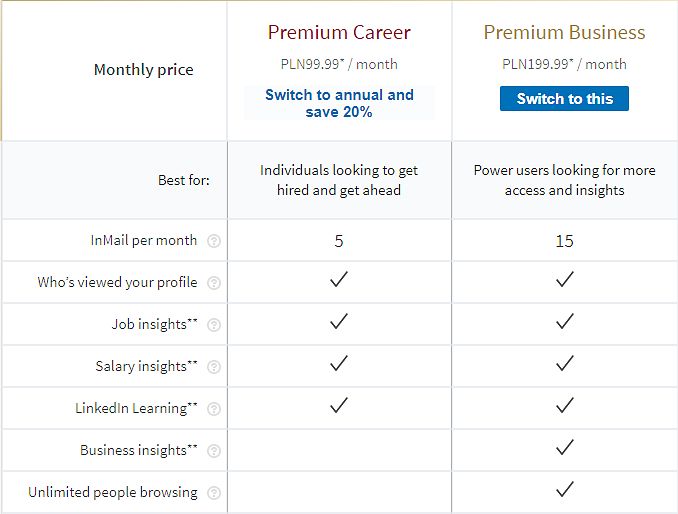
Task: Select the Premium Career plan heading
Action: (x=339, y=32)
